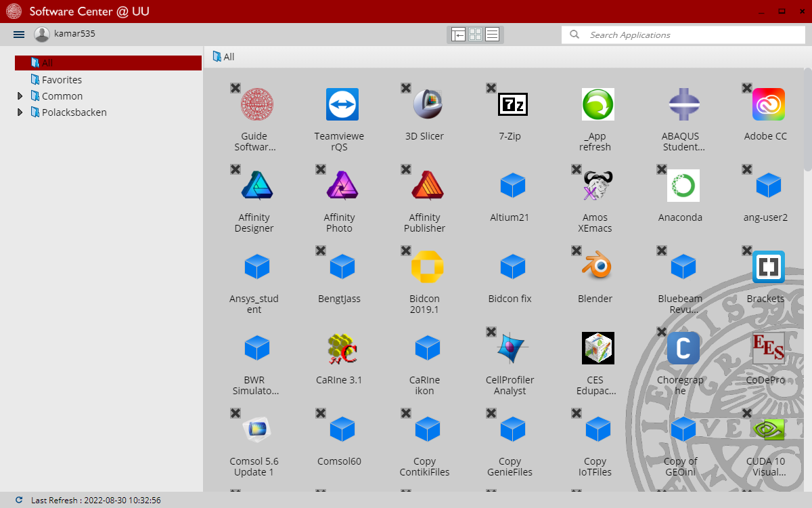Open Comsol 5.6 Update 1 icon
The height and width of the screenshot is (508, 812).
coord(257,429)
